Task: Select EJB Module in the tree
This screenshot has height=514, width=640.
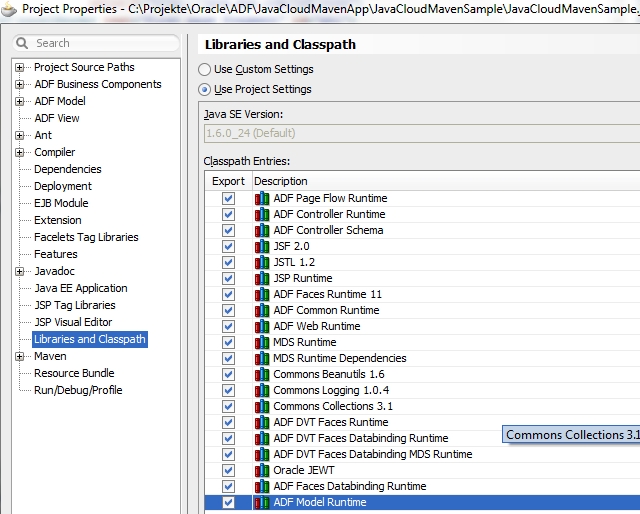Action: (61, 203)
